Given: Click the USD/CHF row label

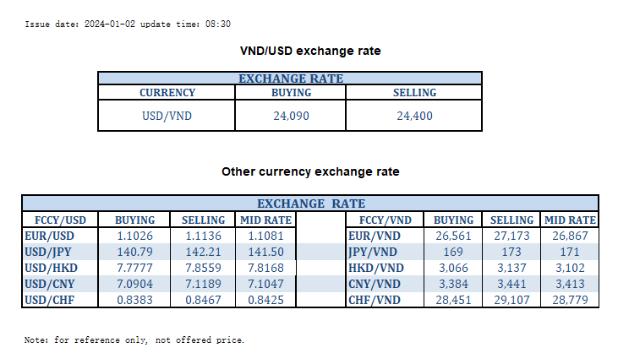Looking at the screenshot, I should tap(50, 300).
